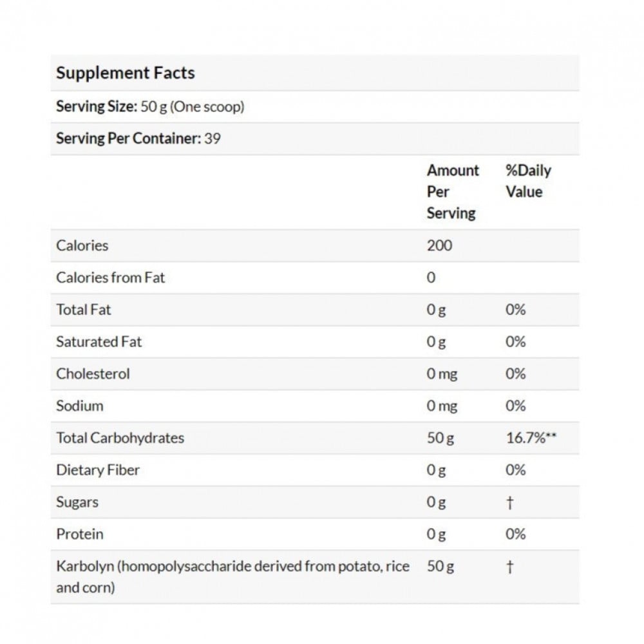Click the %Daily Value column header
The image size is (644, 644).
[528, 181]
